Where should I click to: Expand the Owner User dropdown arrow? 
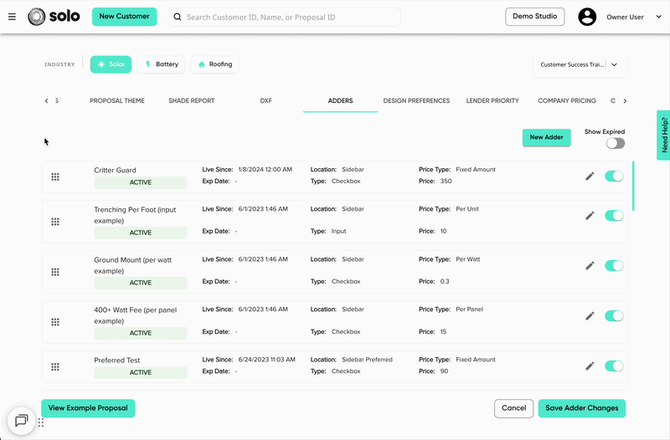[658, 17]
